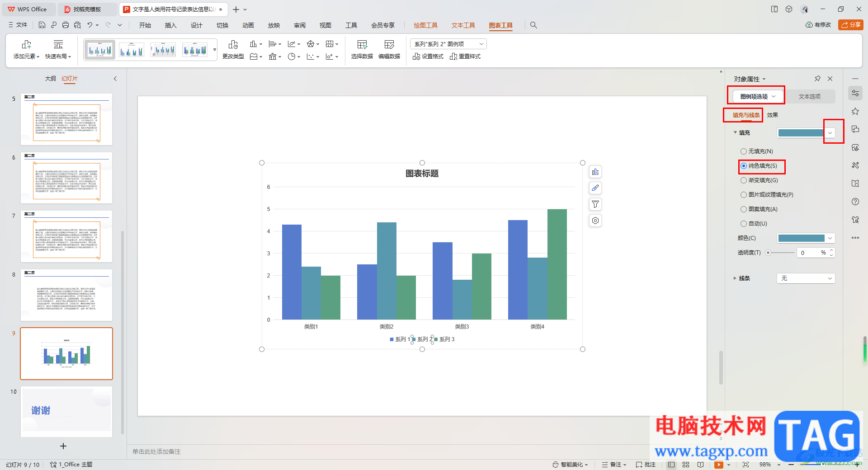Click the Add Chart Element icon

(x=26, y=45)
